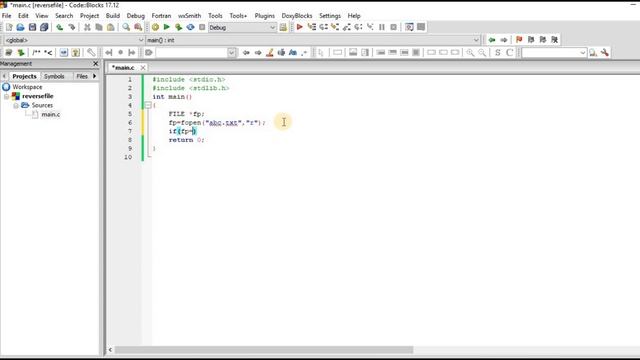
Task: Click the Paste clipboard icon
Action: (x=111, y=27)
